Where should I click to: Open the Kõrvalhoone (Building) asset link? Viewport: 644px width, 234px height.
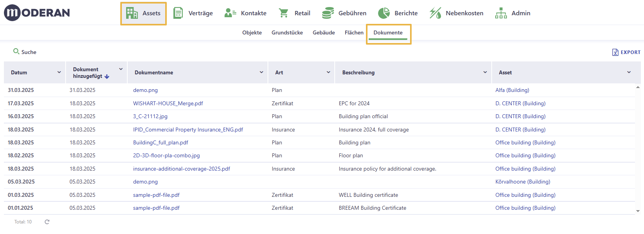click(523, 182)
